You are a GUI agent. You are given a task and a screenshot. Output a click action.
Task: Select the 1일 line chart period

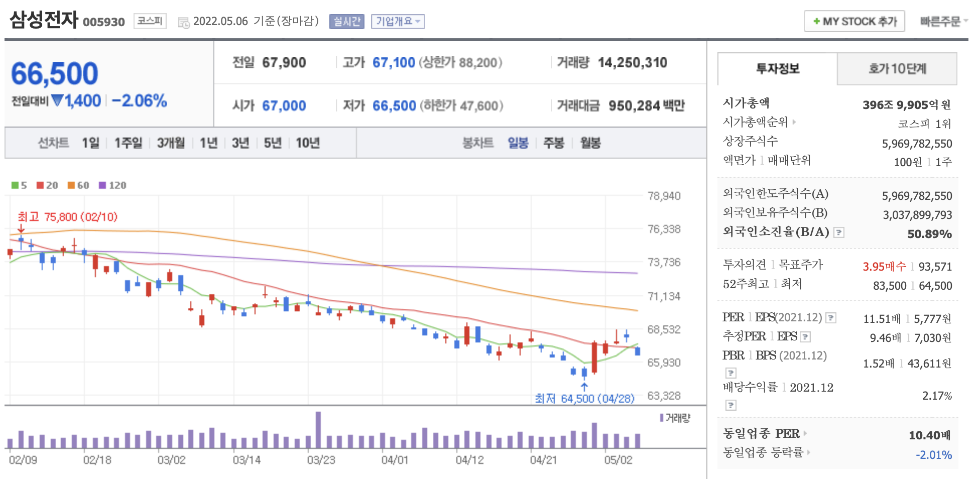click(91, 143)
